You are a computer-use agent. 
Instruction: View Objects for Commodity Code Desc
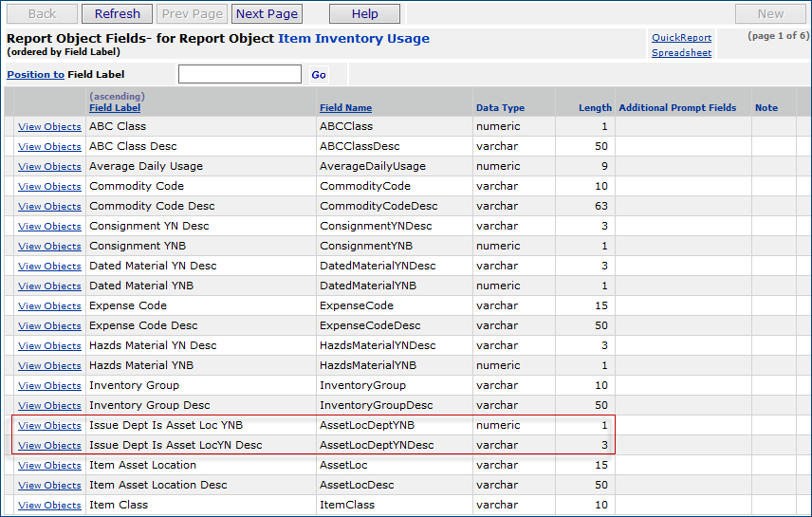[x=49, y=207]
